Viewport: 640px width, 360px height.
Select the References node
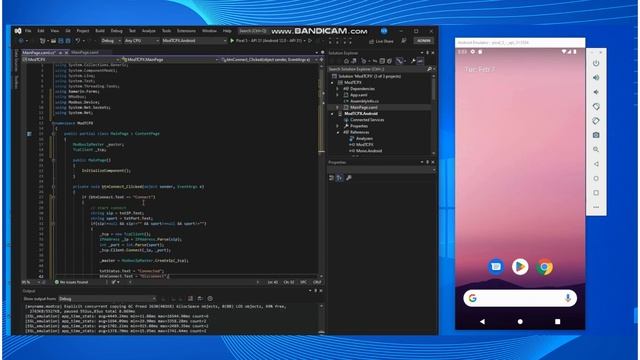click(360, 132)
